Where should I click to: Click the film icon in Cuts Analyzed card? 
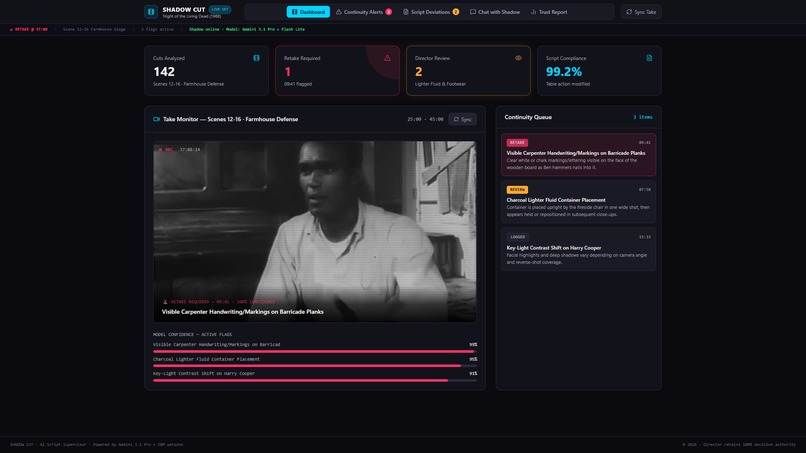(x=256, y=58)
